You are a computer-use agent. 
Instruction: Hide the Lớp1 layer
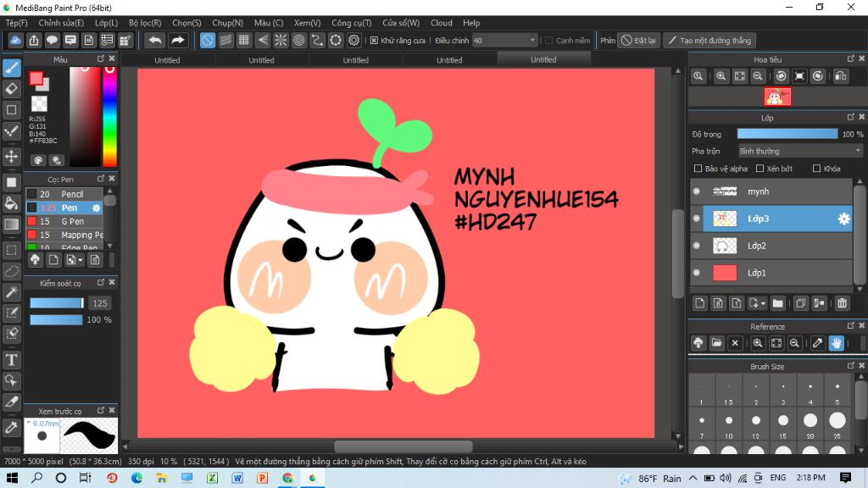[x=697, y=273]
